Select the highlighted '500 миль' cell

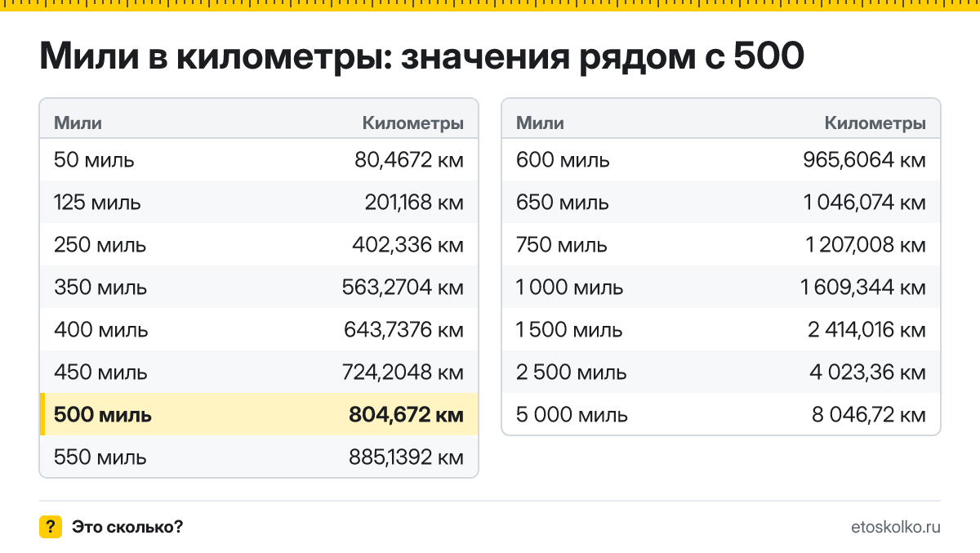(103, 414)
